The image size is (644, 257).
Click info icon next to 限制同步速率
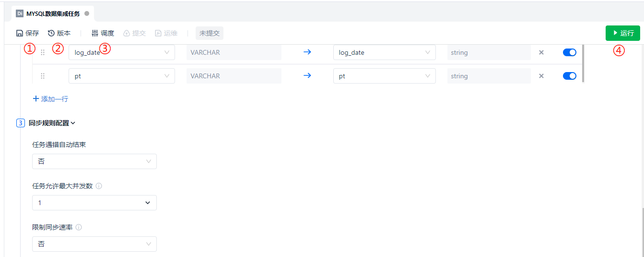[x=79, y=227]
